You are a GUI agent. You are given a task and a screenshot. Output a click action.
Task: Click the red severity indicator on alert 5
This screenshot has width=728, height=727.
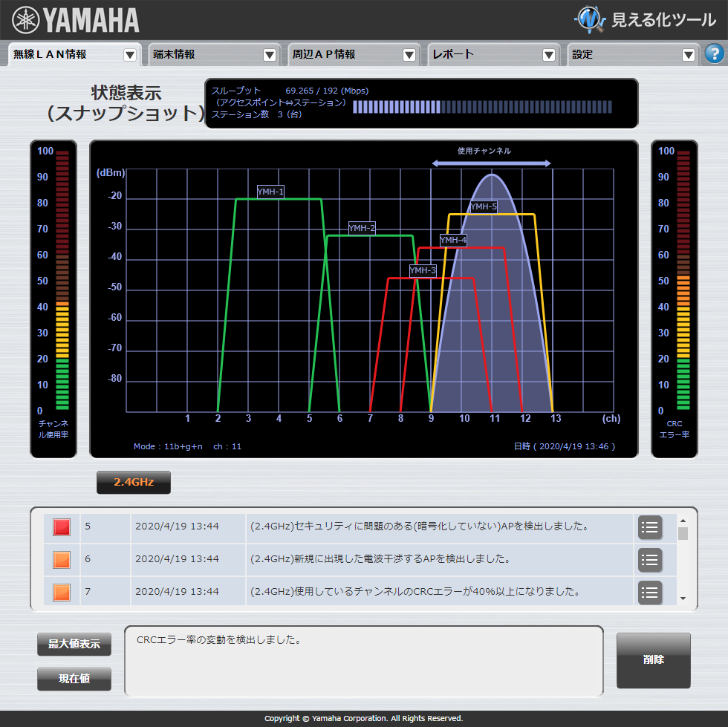click(x=62, y=527)
